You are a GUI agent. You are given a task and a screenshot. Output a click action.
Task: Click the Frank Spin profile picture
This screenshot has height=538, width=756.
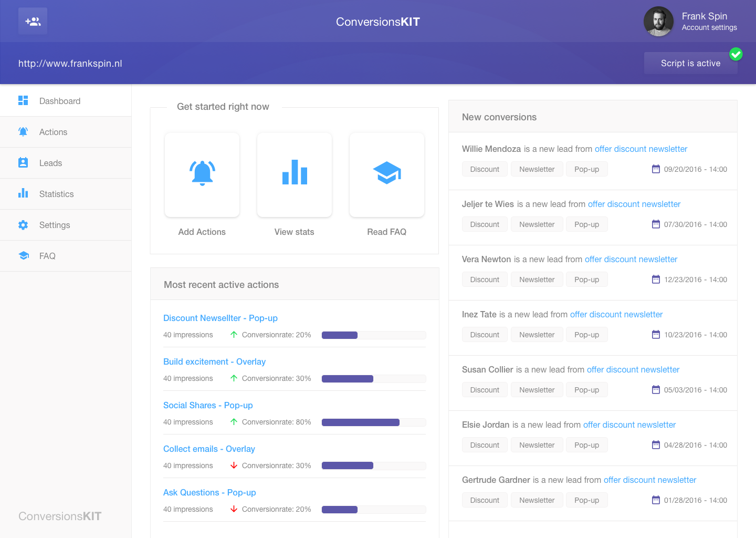click(658, 22)
